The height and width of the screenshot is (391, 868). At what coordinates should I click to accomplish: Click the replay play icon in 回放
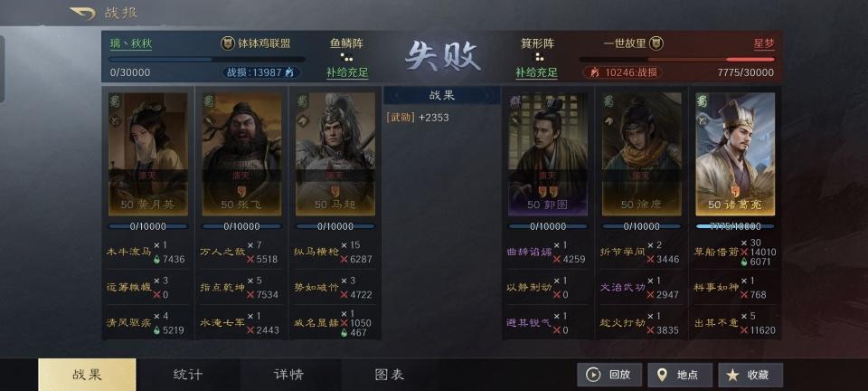coord(593,375)
